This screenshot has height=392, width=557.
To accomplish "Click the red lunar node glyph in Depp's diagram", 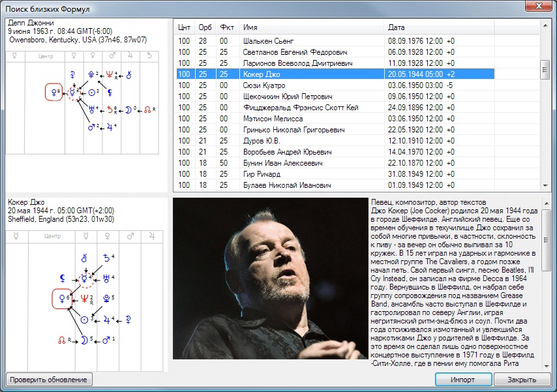I will [147, 110].
